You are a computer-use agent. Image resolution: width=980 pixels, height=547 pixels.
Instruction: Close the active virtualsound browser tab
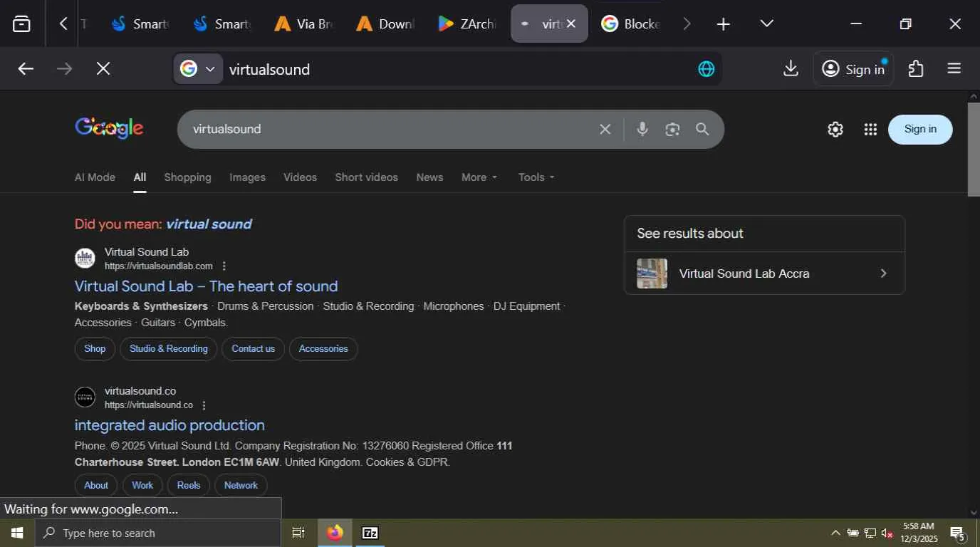tap(570, 24)
